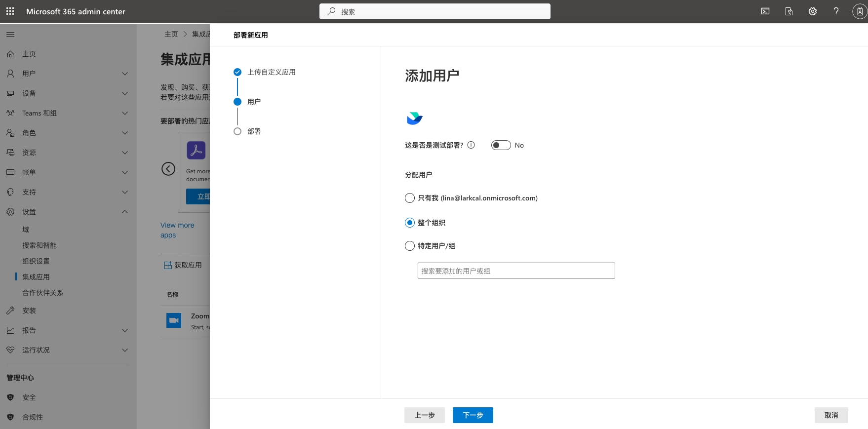Click the gear icon beside 设置
868x429 pixels.
pos(10,212)
